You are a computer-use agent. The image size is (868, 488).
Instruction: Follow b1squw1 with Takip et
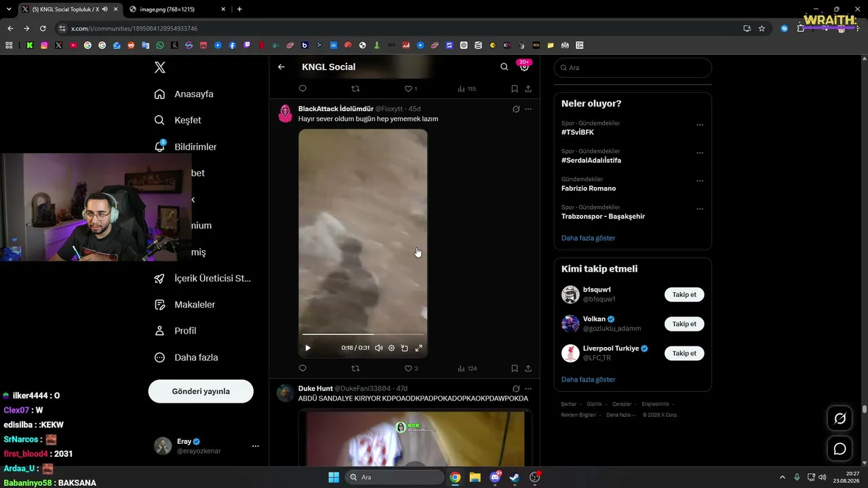684,295
